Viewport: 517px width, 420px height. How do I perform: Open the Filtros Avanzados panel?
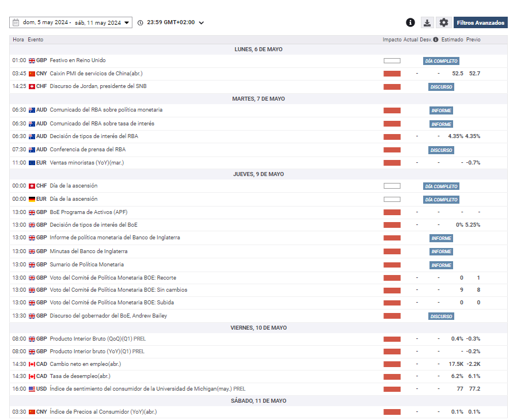coord(480,23)
